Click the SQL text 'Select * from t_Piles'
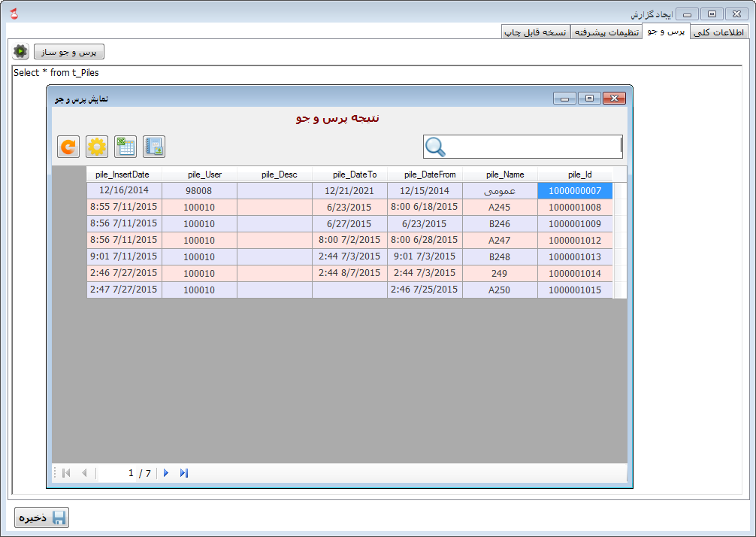Image resolution: width=756 pixels, height=537 pixels. pyautogui.click(x=56, y=73)
